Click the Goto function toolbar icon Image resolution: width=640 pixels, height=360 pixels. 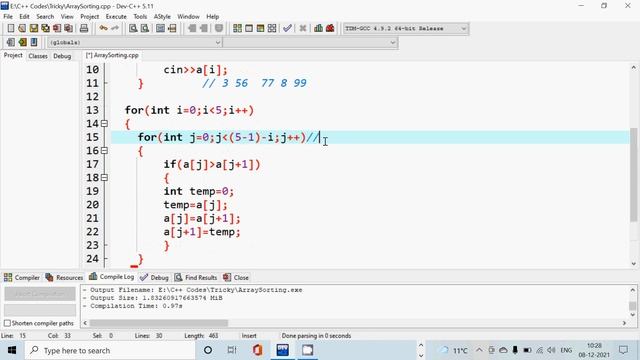pos(160,28)
